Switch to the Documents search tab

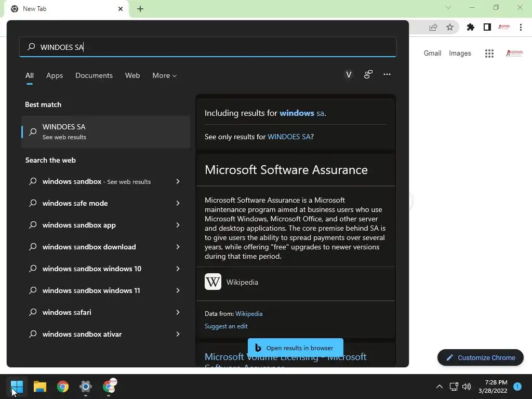[x=94, y=75]
